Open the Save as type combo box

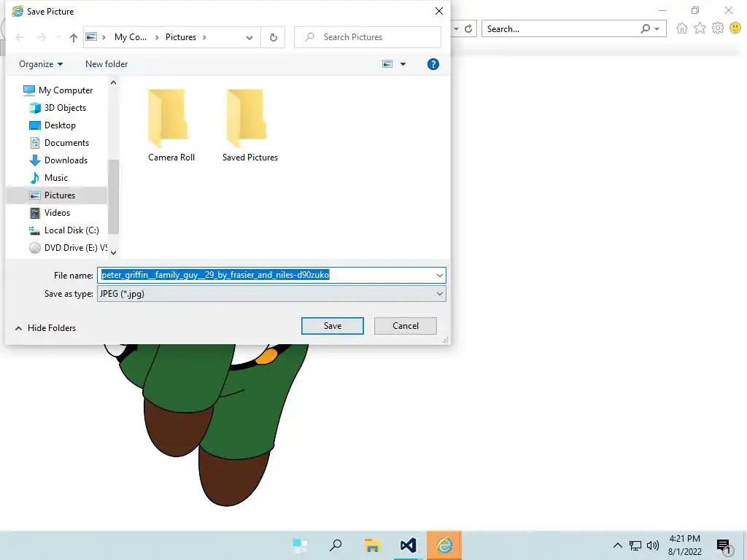pyautogui.click(x=271, y=294)
